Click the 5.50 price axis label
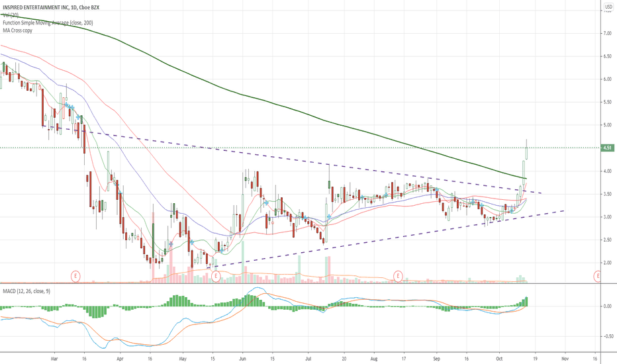 point(607,102)
